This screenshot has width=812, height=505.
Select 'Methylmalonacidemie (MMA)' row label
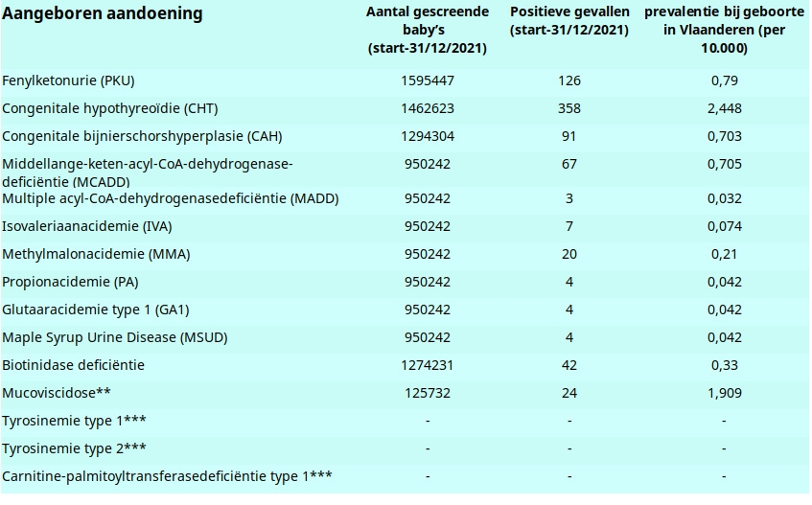[96, 255]
